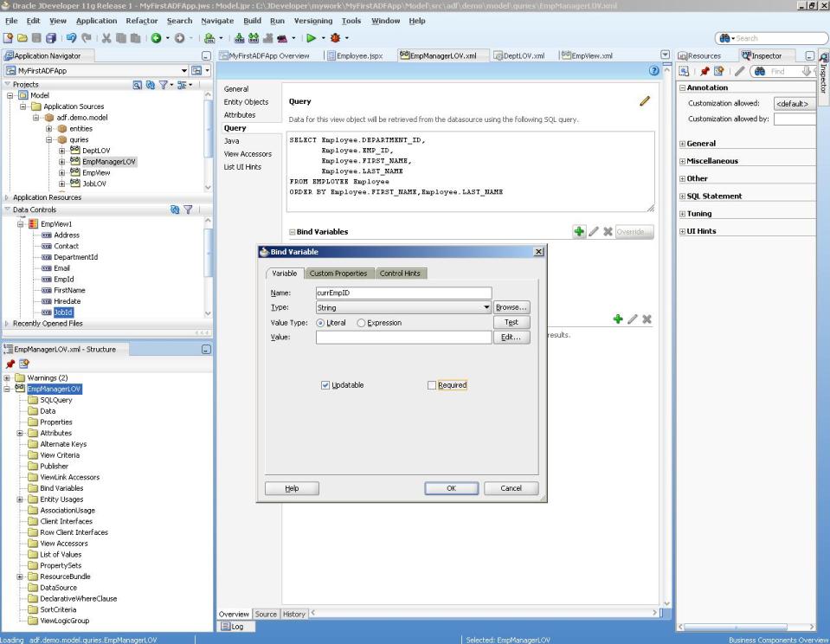Viewport: 830px width, 644px height.
Task: Click the Rebuild icon in toolbar
Action: [x=254, y=37]
